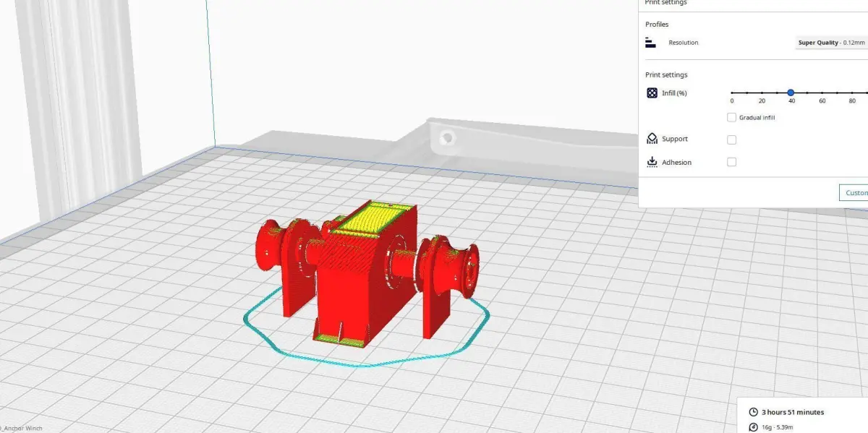
Task: Click the Support icon
Action: (x=652, y=139)
